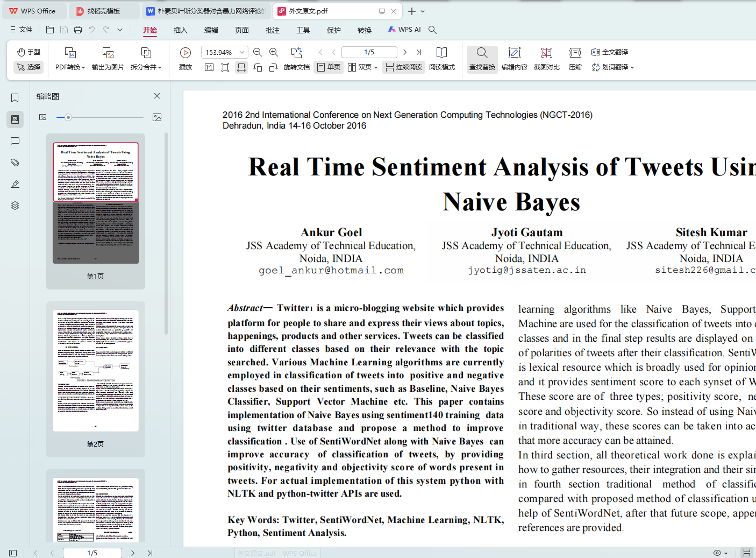Click the toolbar page number field 1/5
This screenshot has height=558, width=756.
[369, 52]
